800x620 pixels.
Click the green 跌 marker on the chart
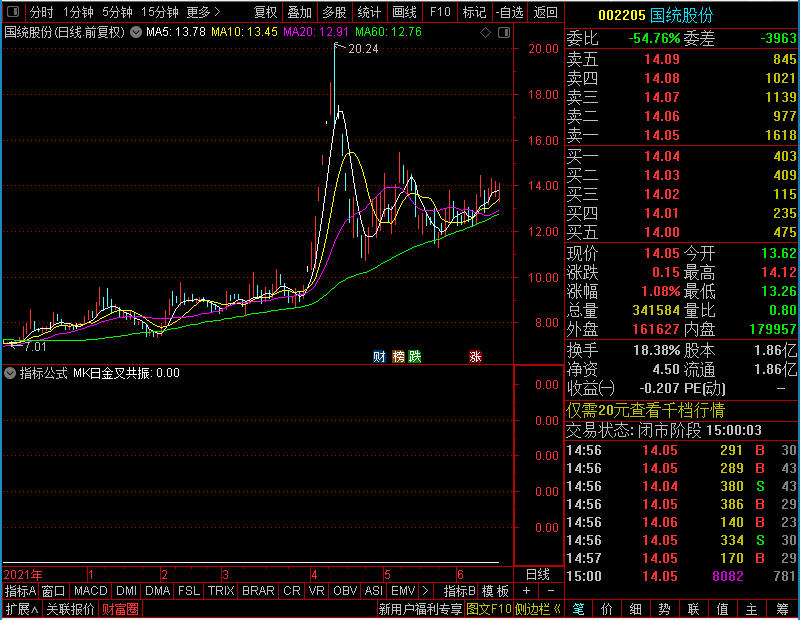[415, 356]
